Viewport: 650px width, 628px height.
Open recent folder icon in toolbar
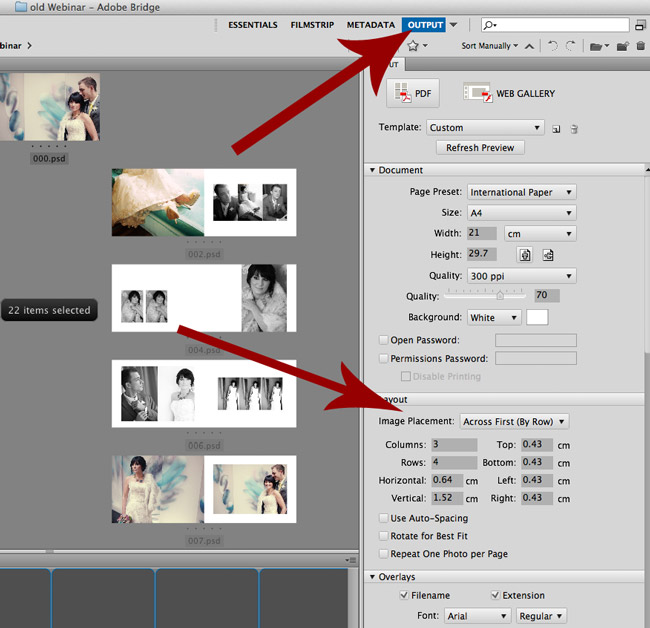pyautogui.click(x=599, y=46)
